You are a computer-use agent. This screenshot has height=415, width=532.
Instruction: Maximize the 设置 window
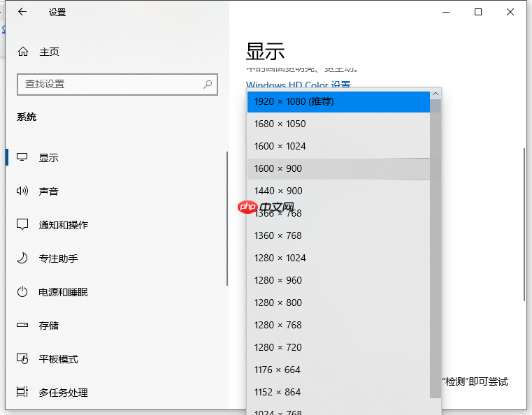click(x=478, y=12)
